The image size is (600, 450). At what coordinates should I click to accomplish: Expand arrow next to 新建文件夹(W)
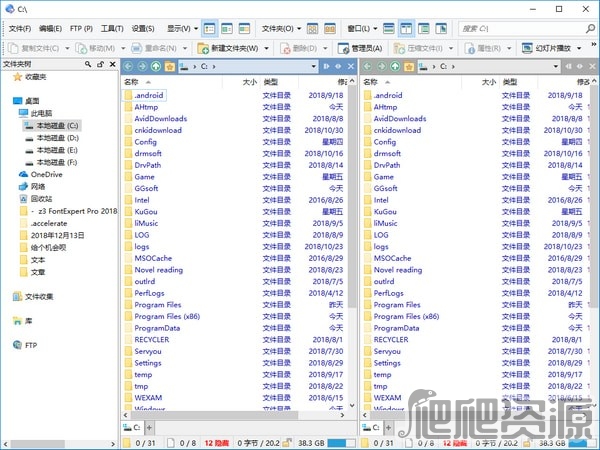(x=266, y=49)
